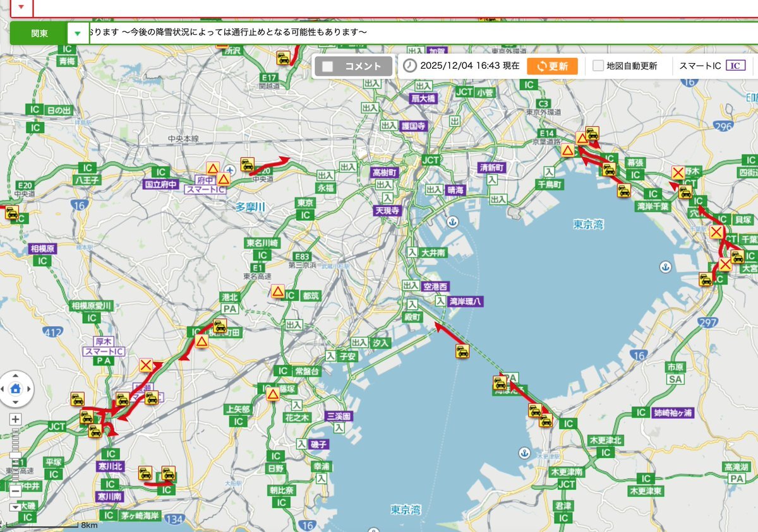Click the zoom level slider handle
The height and width of the screenshot is (532, 758).
point(16,455)
